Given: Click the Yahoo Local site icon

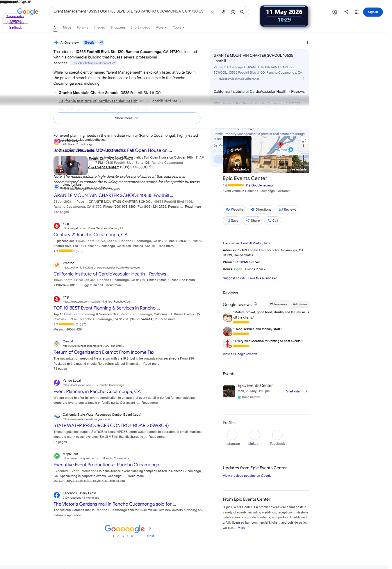Looking at the screenshot, I should 57,383.
